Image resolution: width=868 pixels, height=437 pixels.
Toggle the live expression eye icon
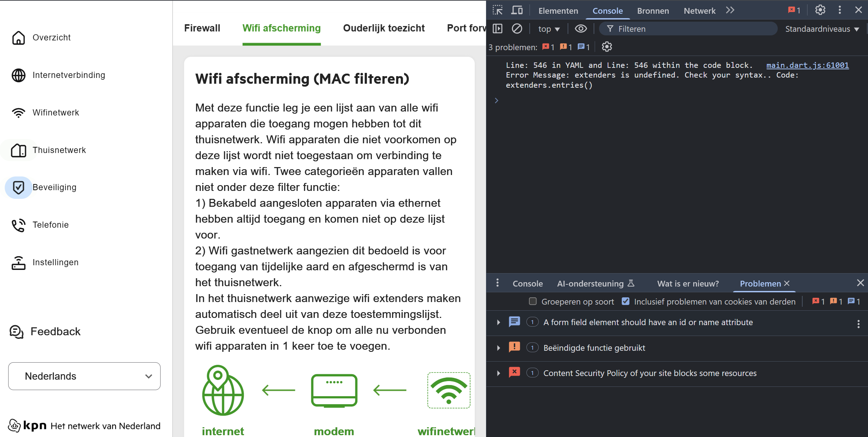581,29
